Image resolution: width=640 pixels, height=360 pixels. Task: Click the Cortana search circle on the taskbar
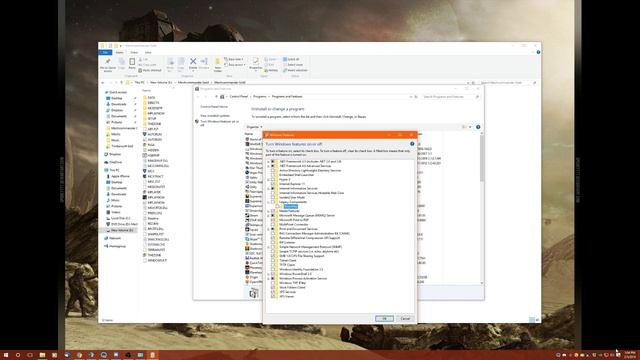[18, 355]
